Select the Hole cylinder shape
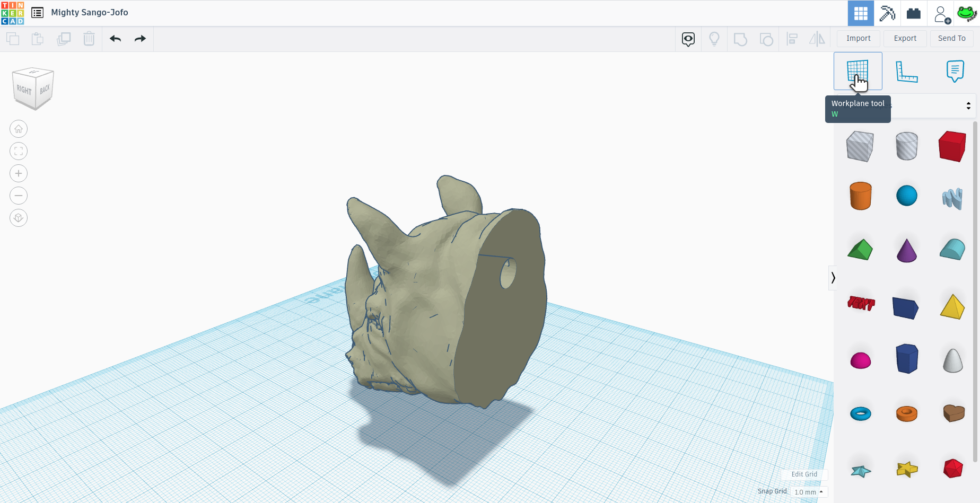980x503 pixels. [x=906, y=146]
